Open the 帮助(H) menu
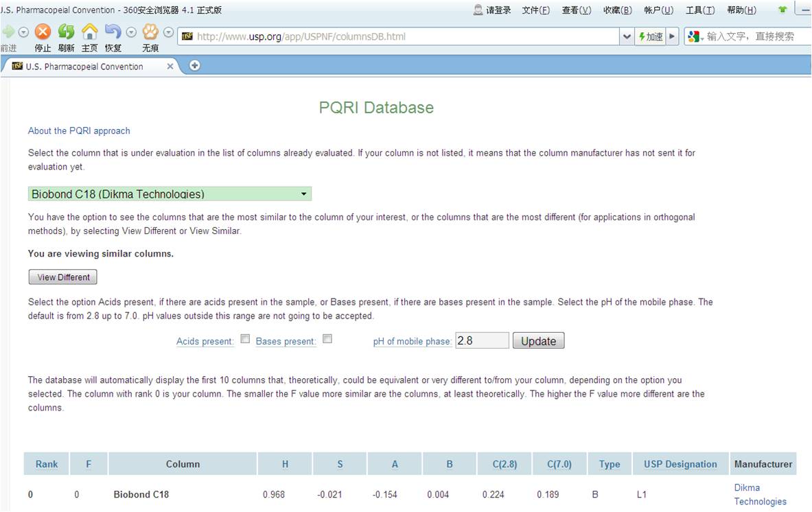Viewport: 812px width, 512px height. pos(741,10)
